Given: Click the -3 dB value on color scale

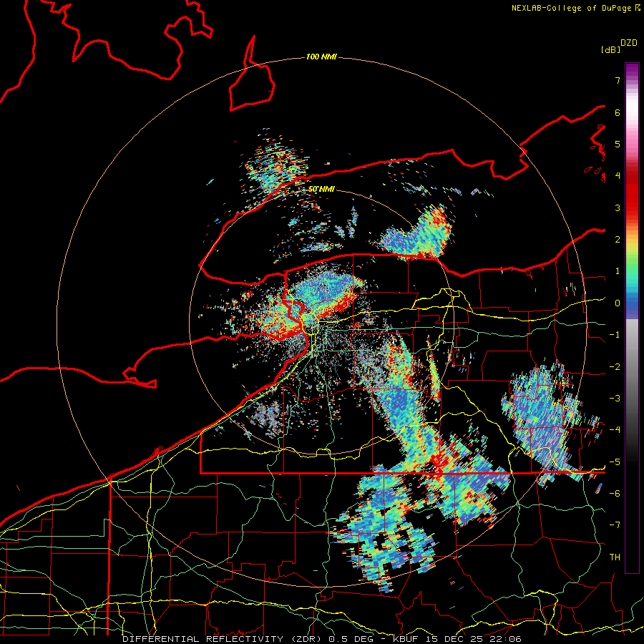Looking at the screenshot, I should coord(615,399).
